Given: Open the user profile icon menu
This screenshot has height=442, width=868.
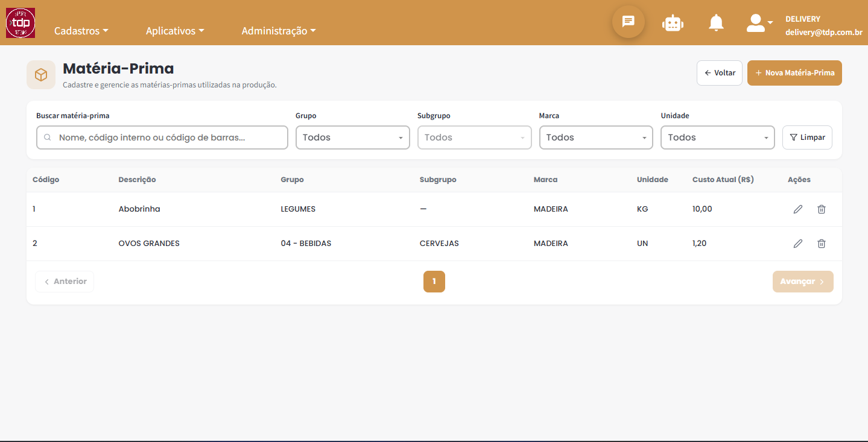Looking at the screenshot, I should click(759, 23).
